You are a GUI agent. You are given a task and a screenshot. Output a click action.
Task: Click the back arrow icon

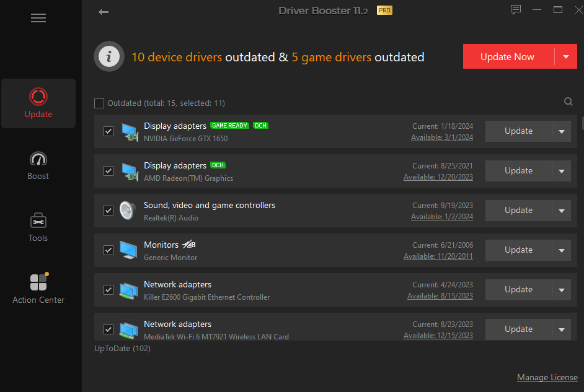(x=104, y=12)
